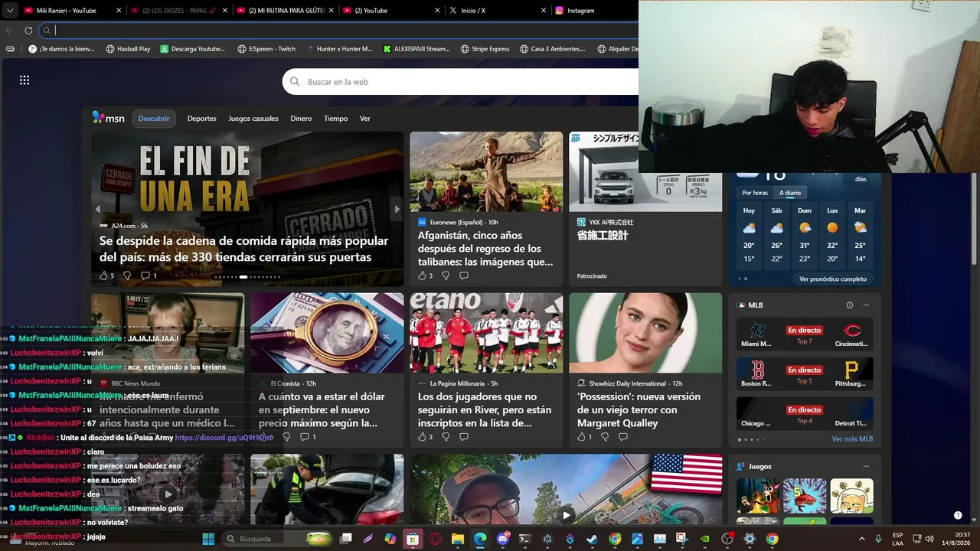Comment on the Afganistán Euronews article
Image resolution: width=980 pixels, height=551 pixels.
coord(464,275)
